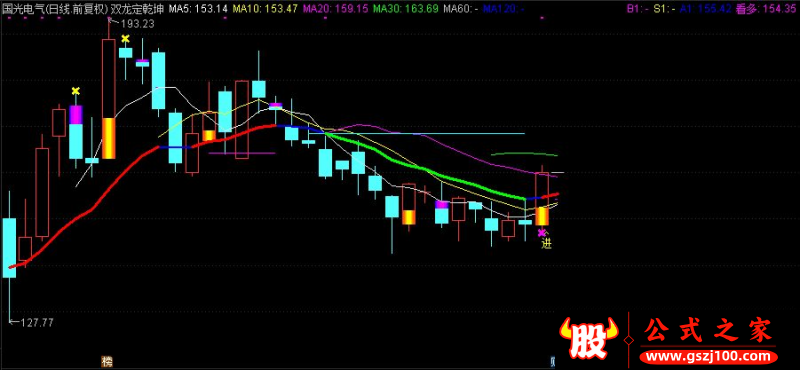Open the 双龙定乾坤 indicator name
Viewport: 800px width, 370px height.
click(138, 9)
